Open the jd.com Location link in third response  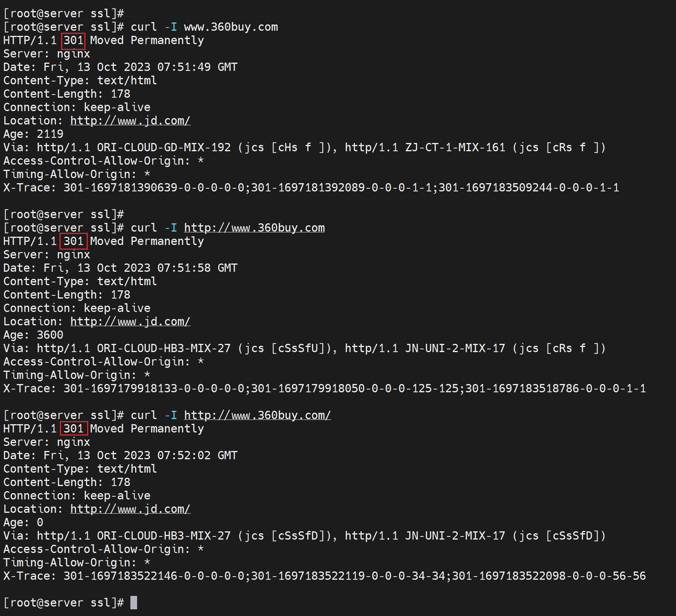130,509
